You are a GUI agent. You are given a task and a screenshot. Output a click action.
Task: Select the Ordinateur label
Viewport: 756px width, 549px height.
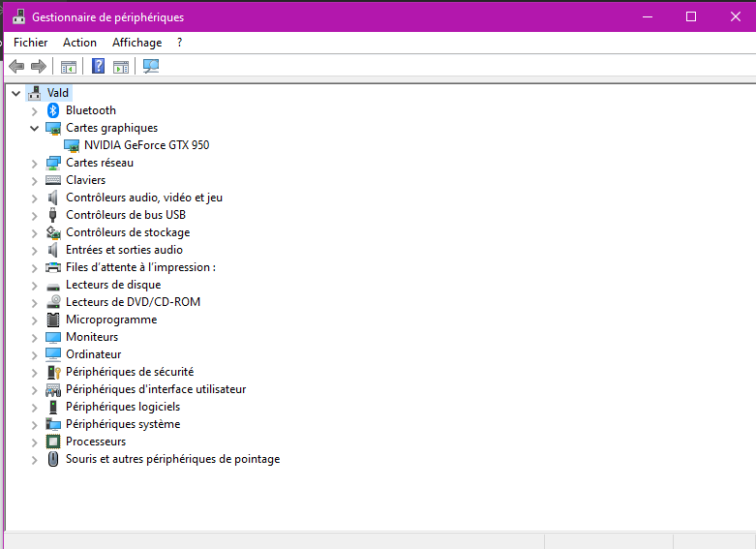coord(94,354)
